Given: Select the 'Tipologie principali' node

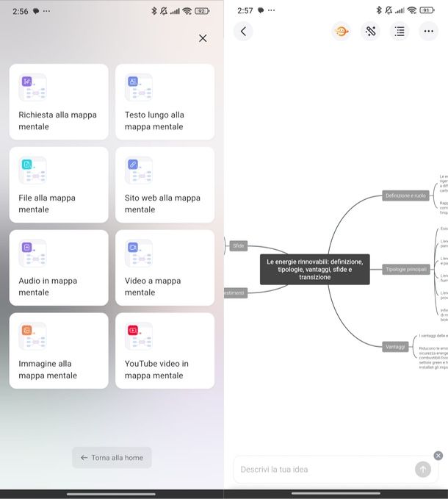Looking at the screenshot, I should tap(406, 269).
